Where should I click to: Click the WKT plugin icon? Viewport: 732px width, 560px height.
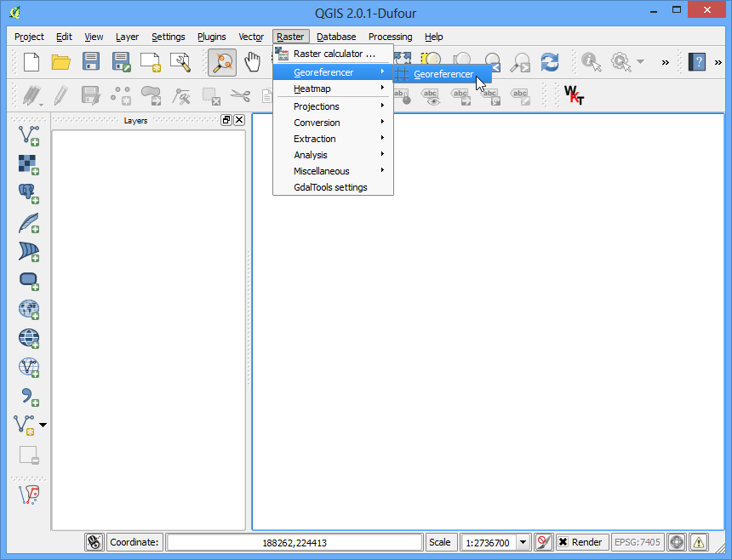(574, 95)
